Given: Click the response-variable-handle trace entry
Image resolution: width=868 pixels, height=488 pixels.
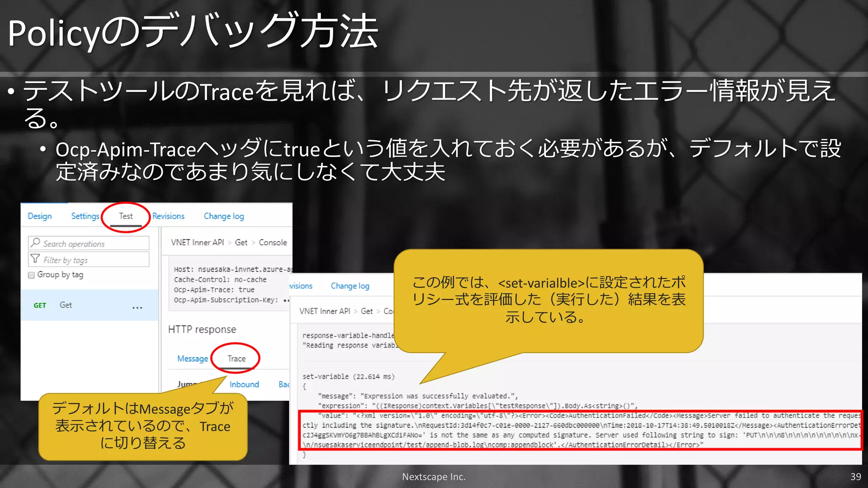Looking at the screenshot, I should [x=348, y=335].
